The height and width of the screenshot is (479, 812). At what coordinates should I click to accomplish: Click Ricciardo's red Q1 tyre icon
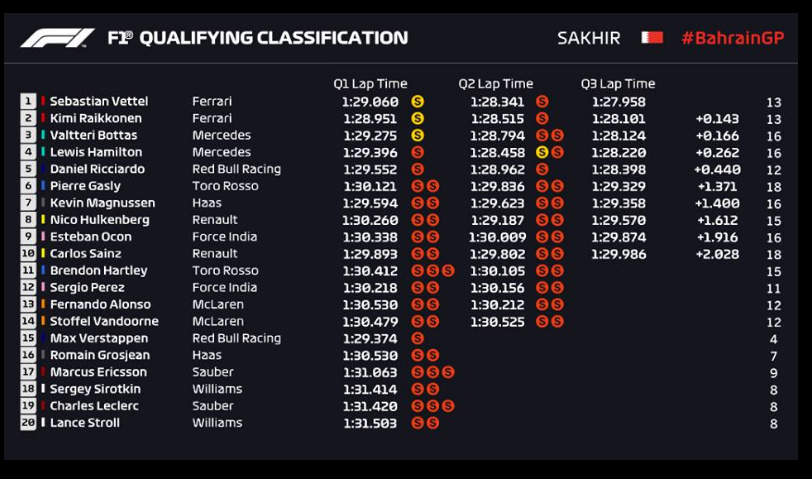(417, 170)
